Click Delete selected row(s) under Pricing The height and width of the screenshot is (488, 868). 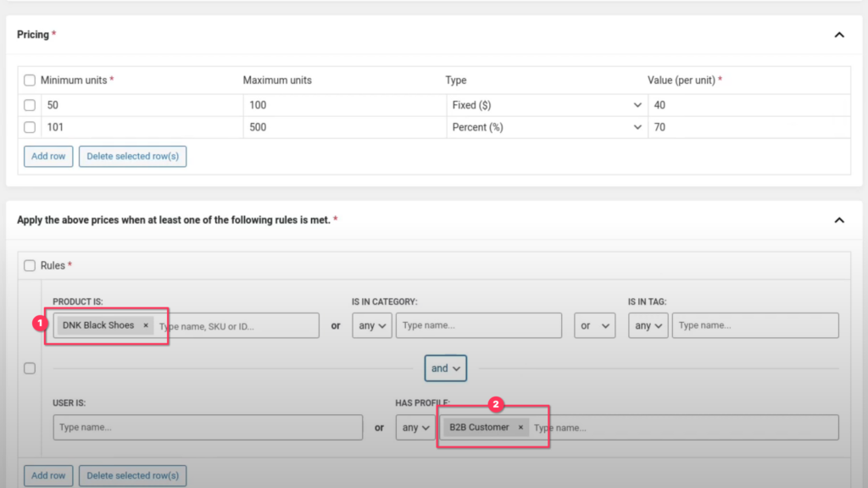point(132,156)
